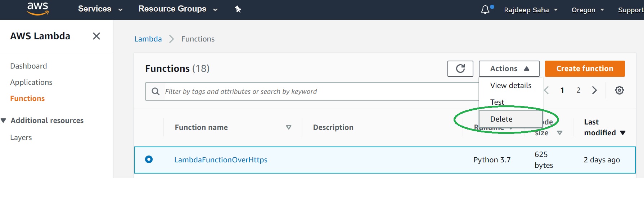Go to previous page of functions
Screen dimensions: 644x210
546,90
